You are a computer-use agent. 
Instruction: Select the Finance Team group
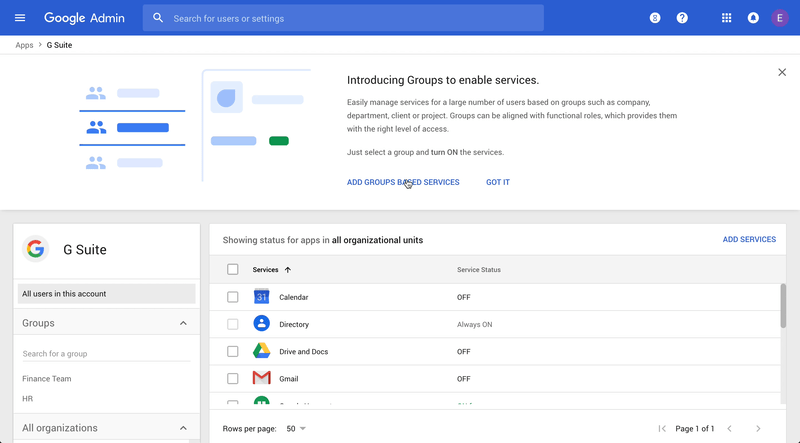(47, 379)
